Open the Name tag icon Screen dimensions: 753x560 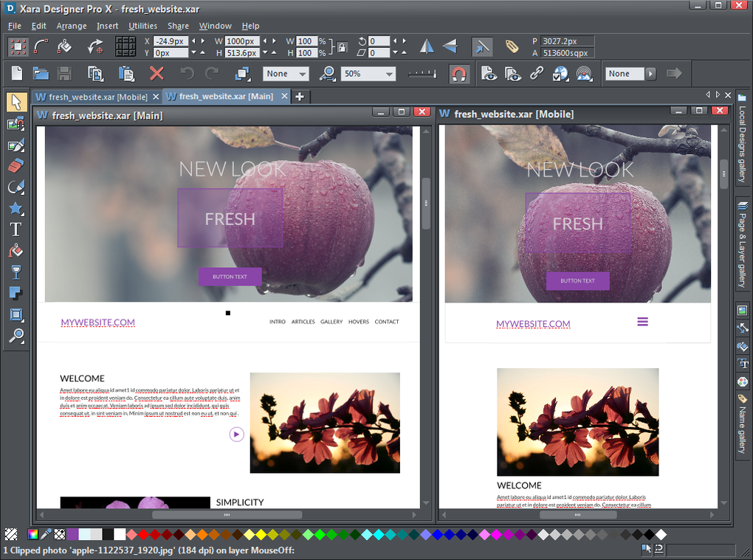pyautogui.click(x=512, y=46)
